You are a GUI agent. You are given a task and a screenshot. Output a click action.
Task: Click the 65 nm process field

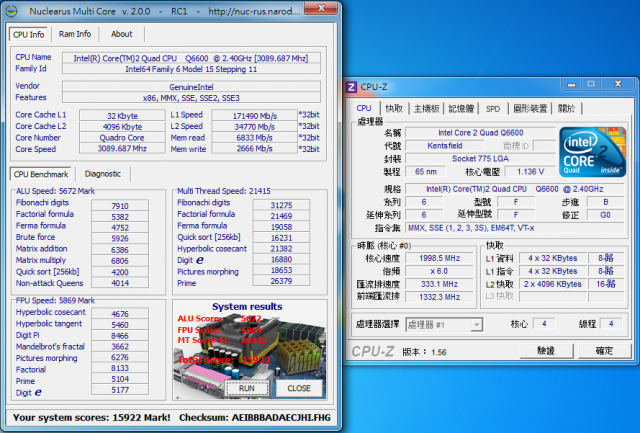point(426,172)
